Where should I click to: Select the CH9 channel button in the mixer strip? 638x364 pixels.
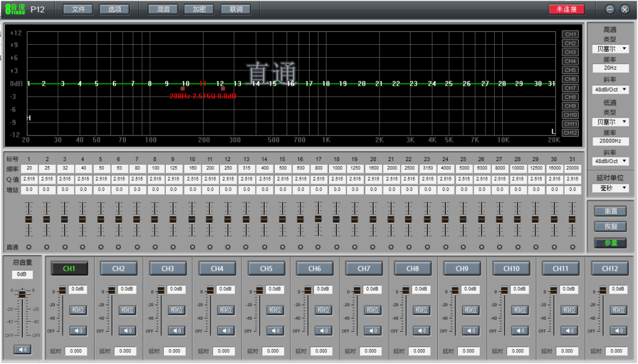(462, 269)
